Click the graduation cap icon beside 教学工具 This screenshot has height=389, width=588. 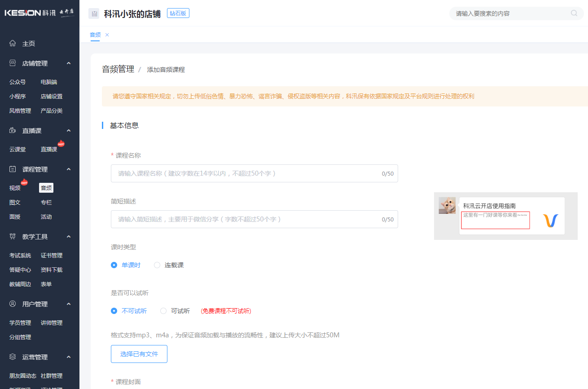pyautogui.click(x=12, y=236)
